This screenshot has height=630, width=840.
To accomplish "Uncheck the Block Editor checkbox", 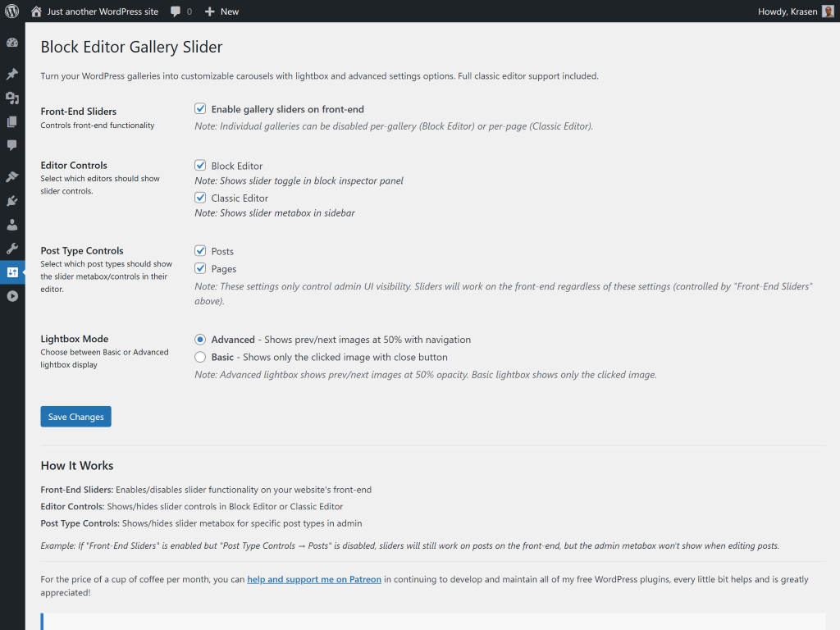I will (x=200, y=165).
